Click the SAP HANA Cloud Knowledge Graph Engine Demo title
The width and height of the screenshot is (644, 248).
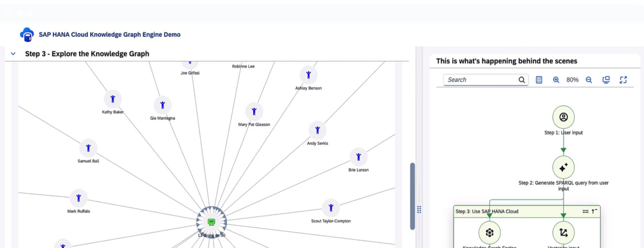tap(110, 35)
